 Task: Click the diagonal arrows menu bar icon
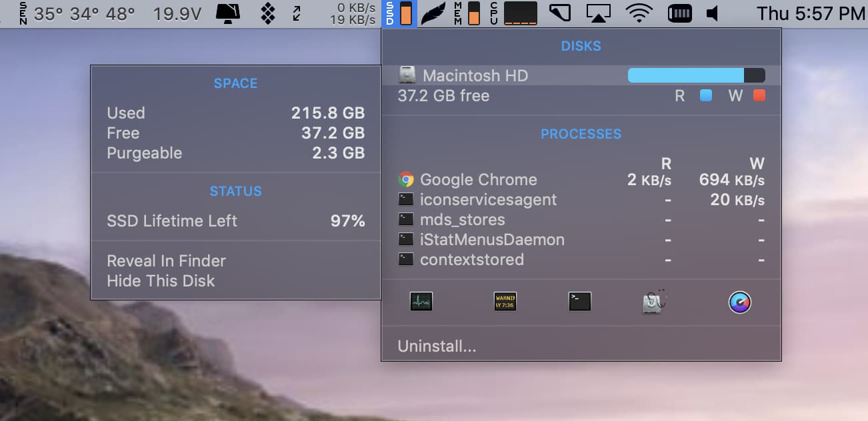(297, 13)
